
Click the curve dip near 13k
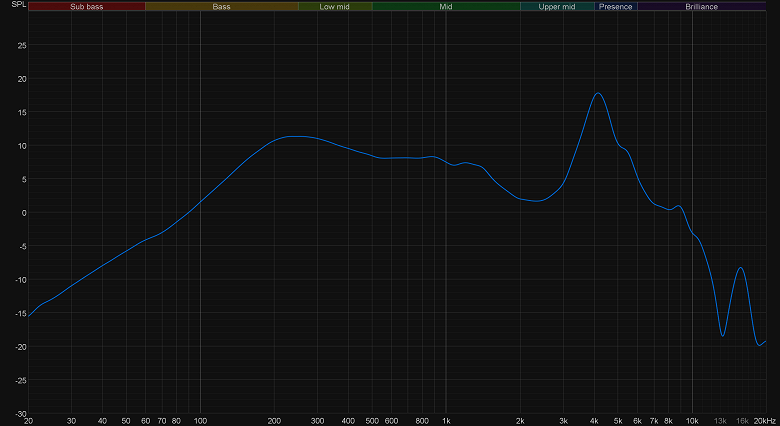point(722,335)
